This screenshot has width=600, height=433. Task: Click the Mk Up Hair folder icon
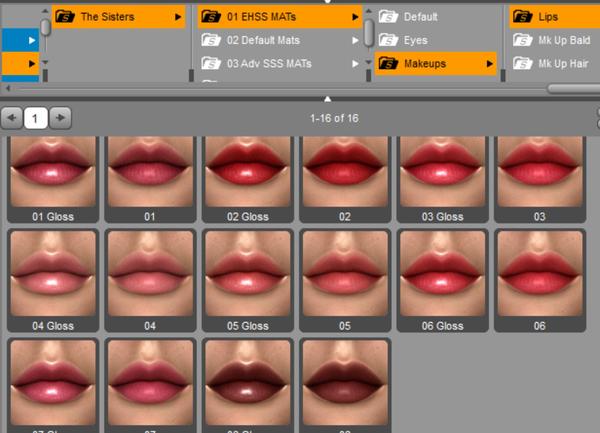(522, 63)
